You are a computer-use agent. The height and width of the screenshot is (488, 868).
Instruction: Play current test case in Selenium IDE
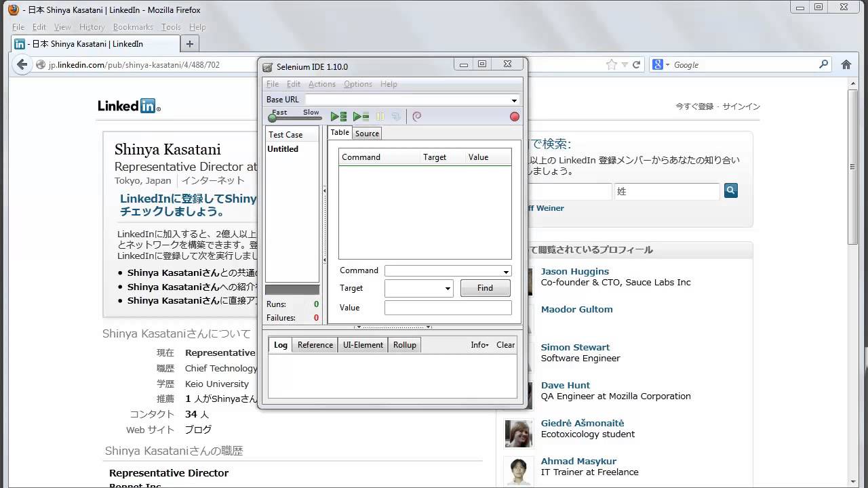[x=361, y=117]
